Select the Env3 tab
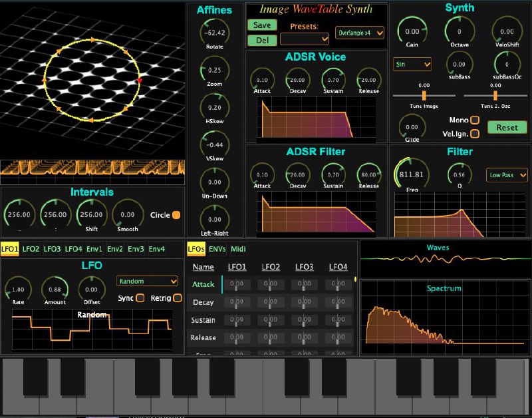This screenshot has width=532, height=418. 136,249
